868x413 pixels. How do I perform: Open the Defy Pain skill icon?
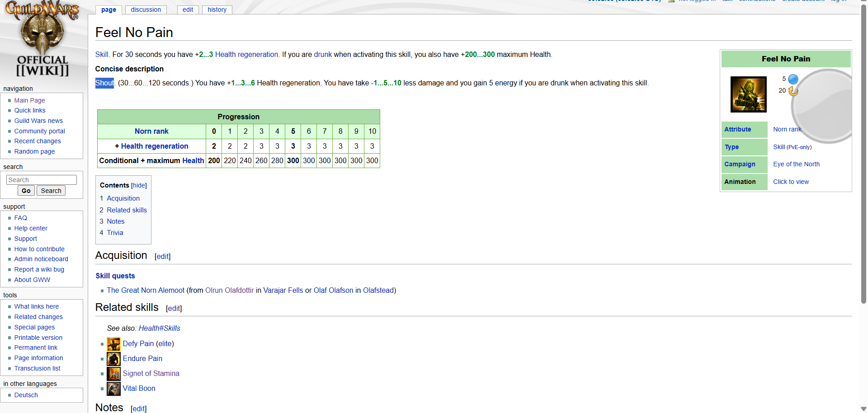pyautogui.click(x=113, y=344)
